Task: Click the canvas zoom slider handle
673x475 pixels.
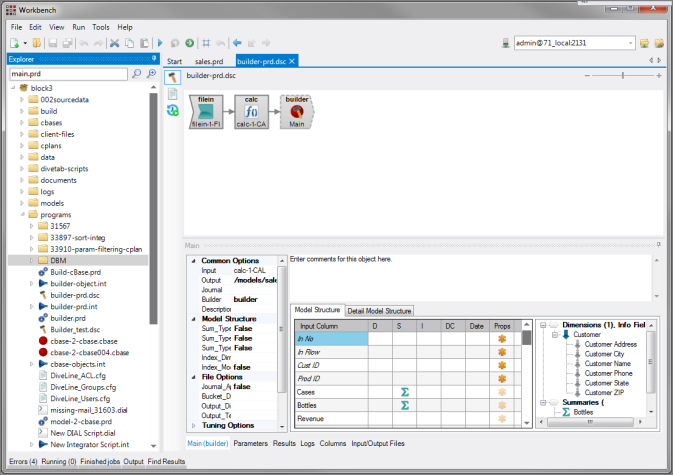Action: (624, 75)
